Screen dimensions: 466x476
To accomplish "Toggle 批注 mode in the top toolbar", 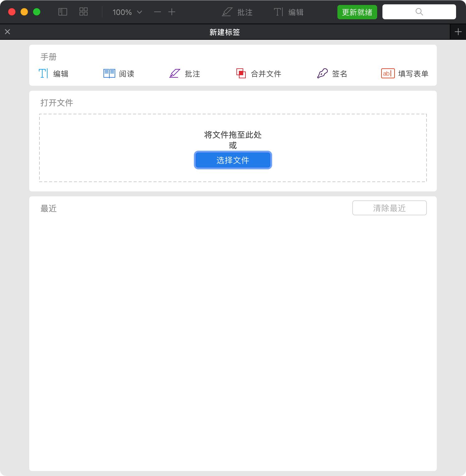I will (x=238, y=12).
